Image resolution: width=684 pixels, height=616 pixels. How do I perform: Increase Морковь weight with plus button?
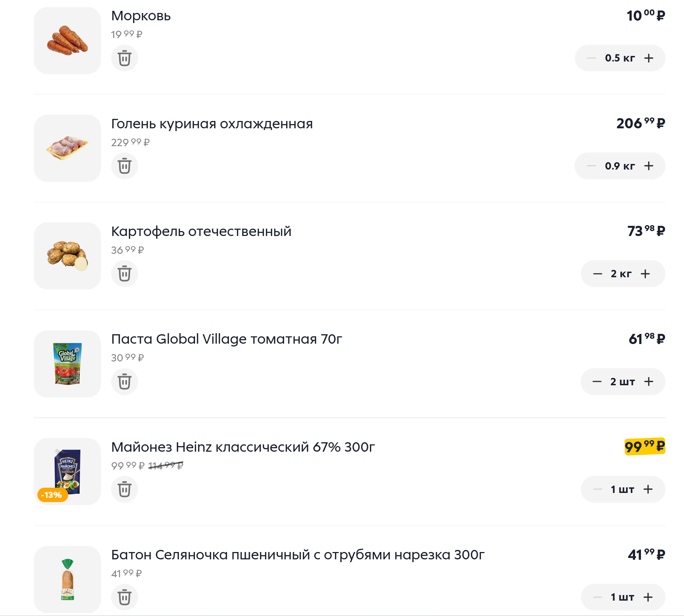pyautogui.click(x=649, y=58)
